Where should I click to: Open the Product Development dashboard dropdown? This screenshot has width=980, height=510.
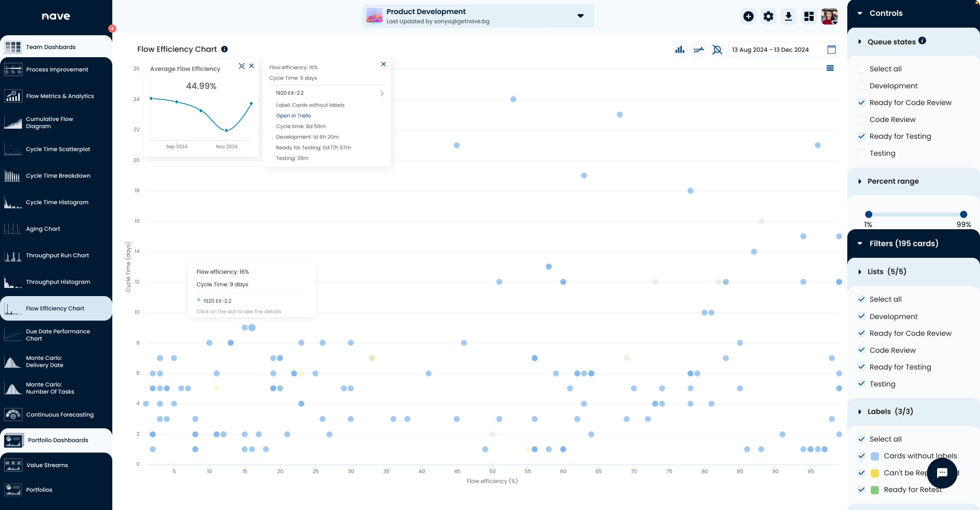click(580, 16)
